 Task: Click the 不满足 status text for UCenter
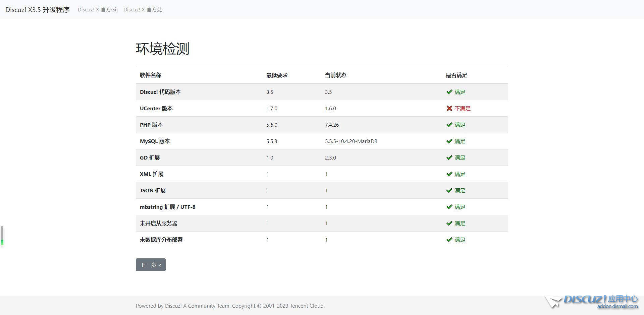[463, 108]
